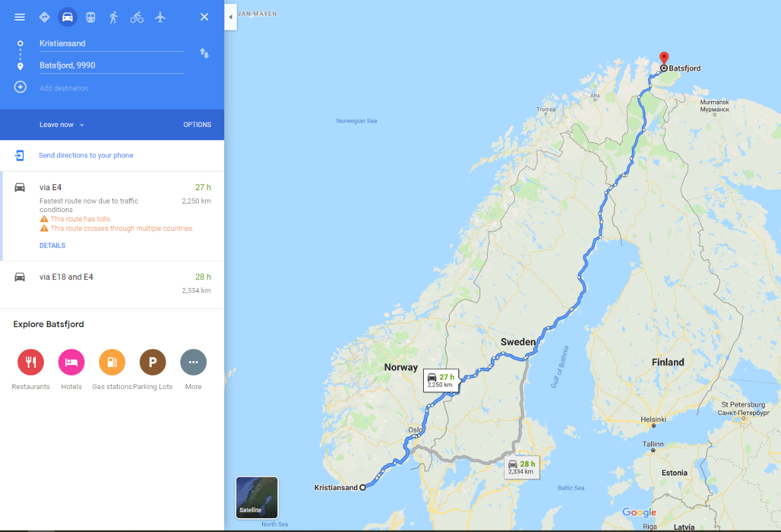Switch to transit travel mode

(x=90, y=17)
